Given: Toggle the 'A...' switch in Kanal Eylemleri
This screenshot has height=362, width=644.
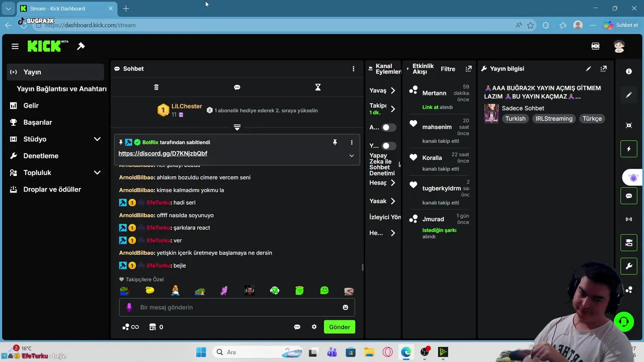Looking at the screenshot, I should (x=388, y=128).
